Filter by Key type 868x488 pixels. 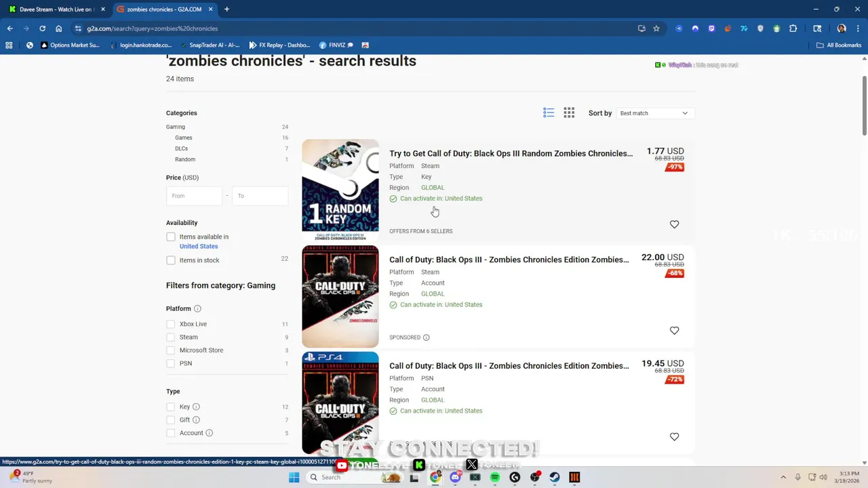pyautogui.click(x=171, y=407)
